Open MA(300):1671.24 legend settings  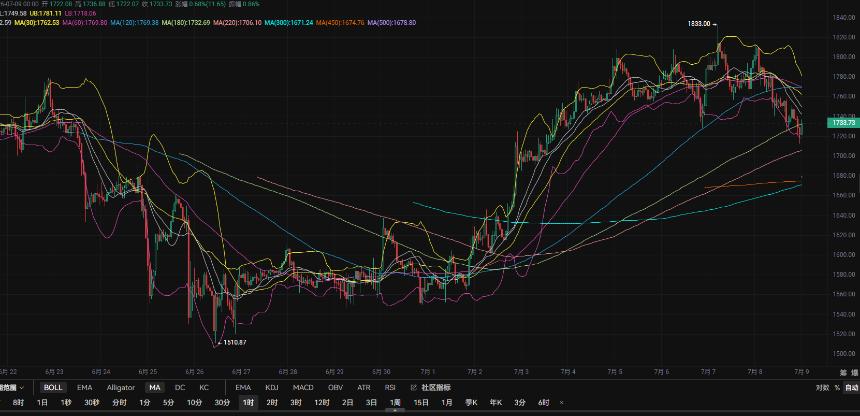[x=288, y=23]
